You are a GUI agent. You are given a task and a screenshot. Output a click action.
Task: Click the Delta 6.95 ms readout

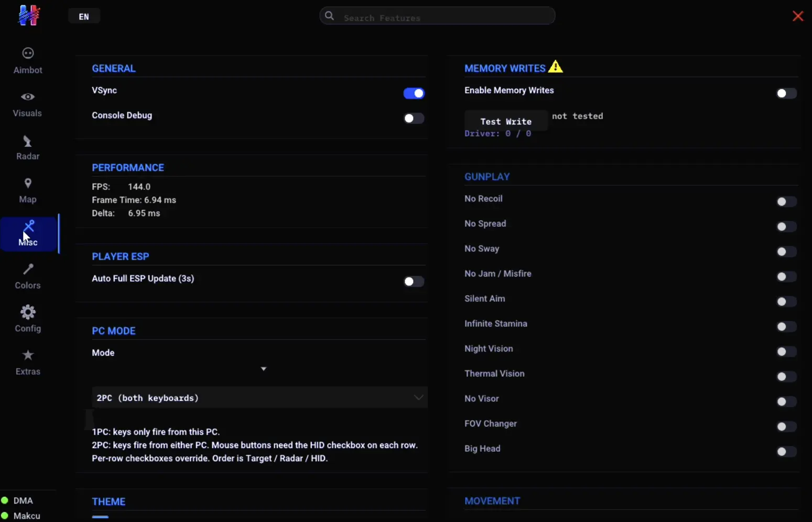[x=126, y=213]
